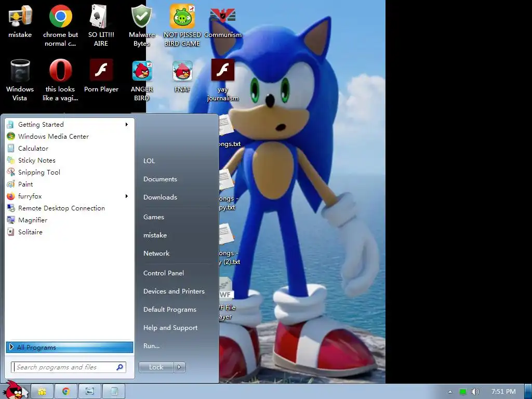Screen dimensions: 532x399
Task: Expand All Programs list
Action: [70, 347]
